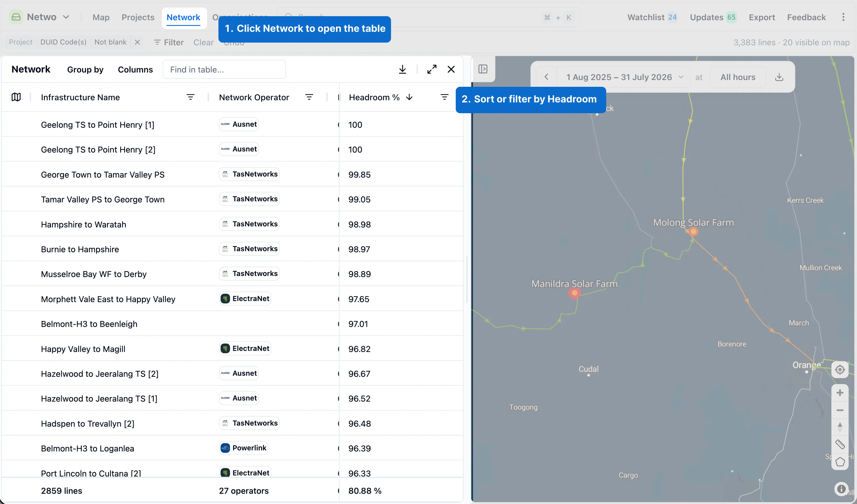Screen dimensions: 857x504
Task: Open the Group by options
Action: point(85,70)
